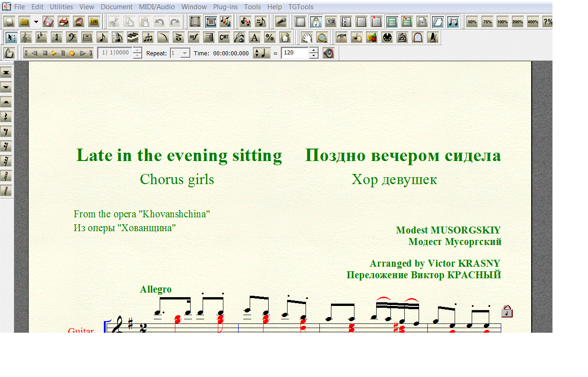588x377 pixels.
Task: Select the Tuplet tool
Action: [148, 37]
